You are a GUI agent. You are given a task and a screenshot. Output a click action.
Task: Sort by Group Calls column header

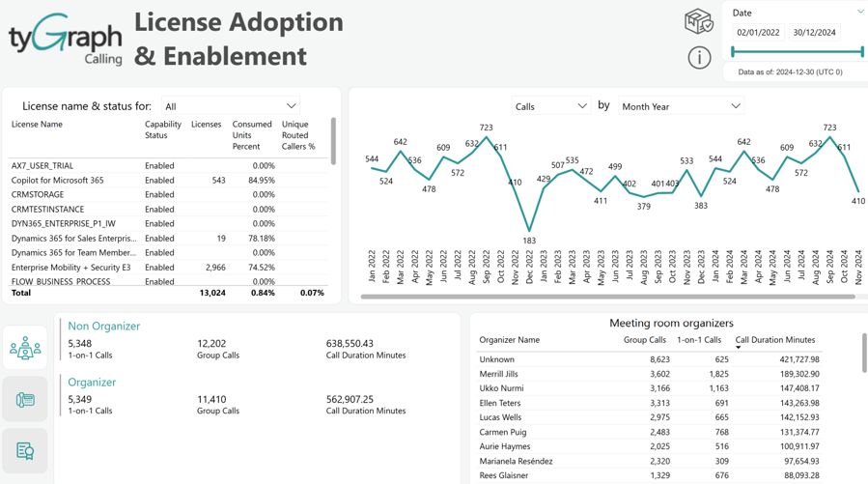point(644,339)
